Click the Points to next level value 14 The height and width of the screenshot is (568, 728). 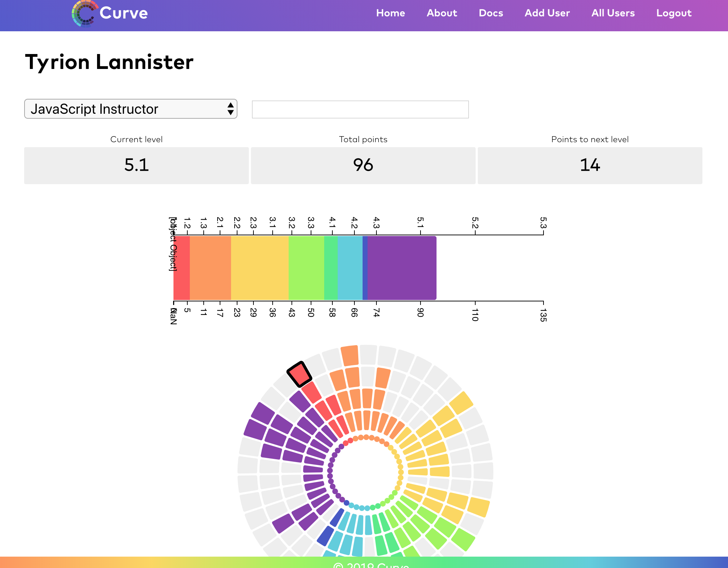click(590, 165)
